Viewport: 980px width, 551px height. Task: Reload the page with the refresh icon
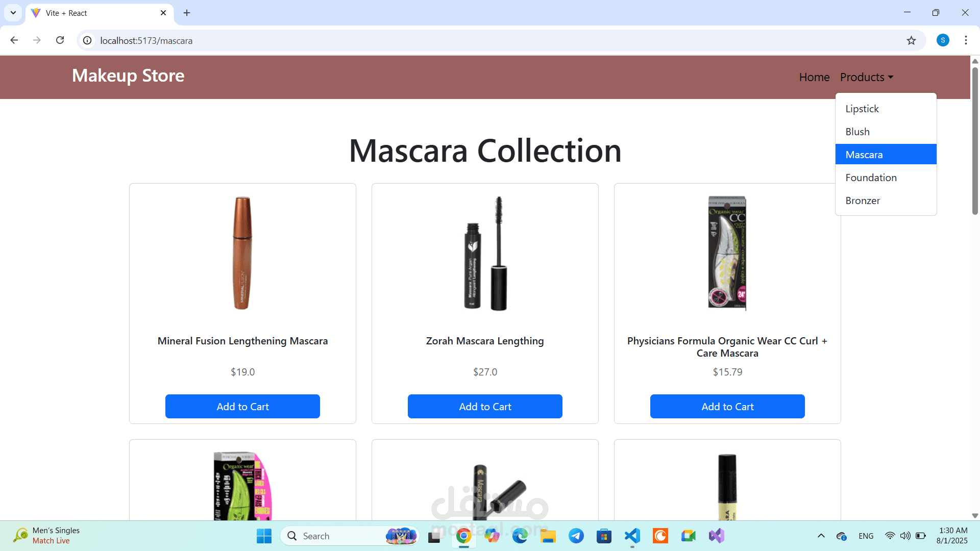click(60, 40)
